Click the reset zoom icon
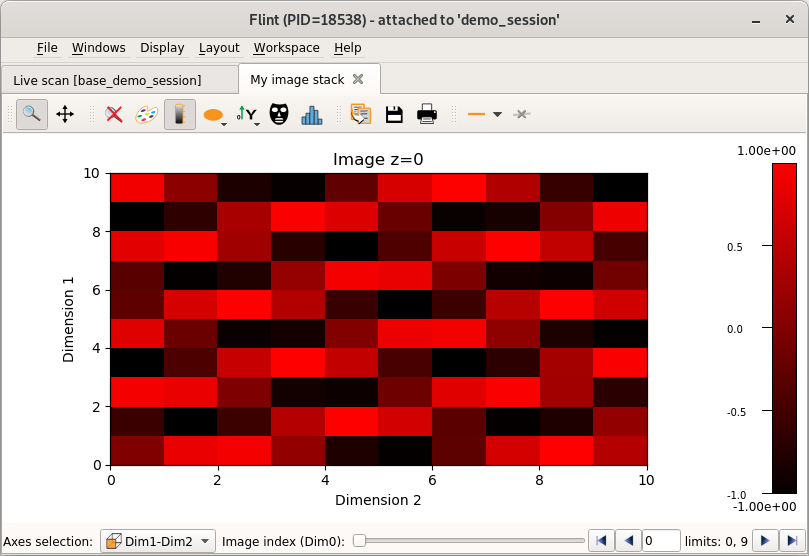Screen dimensions: 809x556 pos(114,114)
